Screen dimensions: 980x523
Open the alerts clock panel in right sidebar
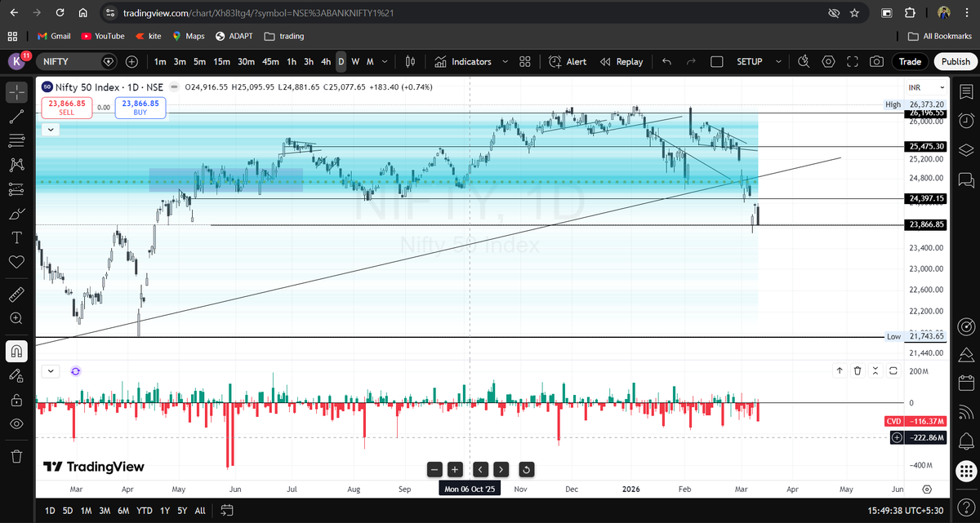coord(967,121)
